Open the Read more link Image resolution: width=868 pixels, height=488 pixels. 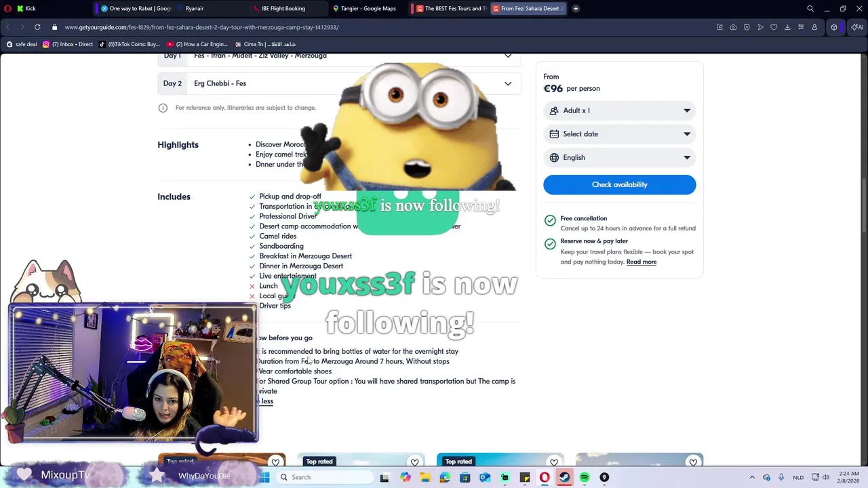pyautogui.click(x=642, y=262)
